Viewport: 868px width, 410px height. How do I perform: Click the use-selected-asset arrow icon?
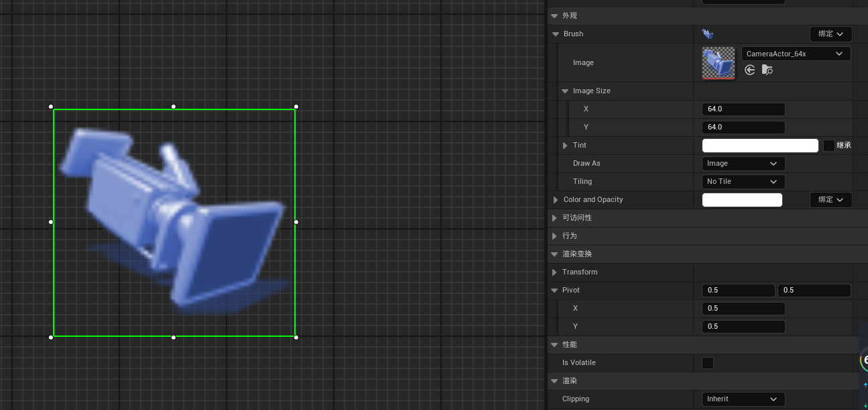click(750, 70)
